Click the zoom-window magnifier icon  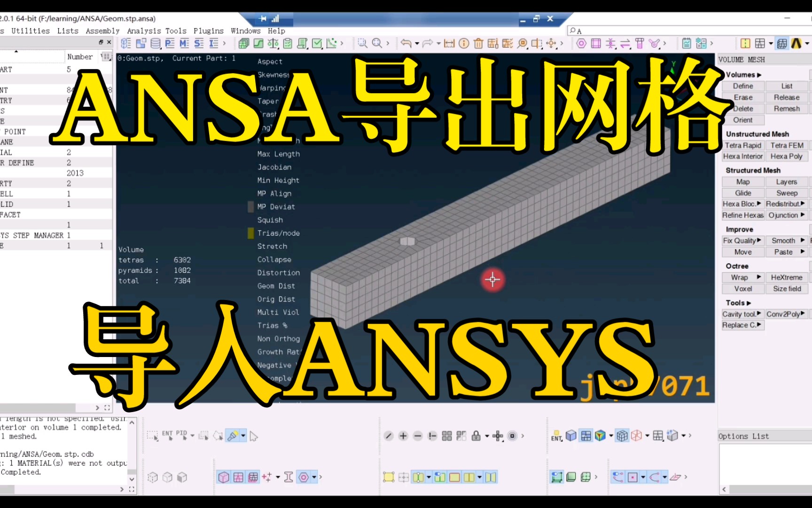[362, 43]
